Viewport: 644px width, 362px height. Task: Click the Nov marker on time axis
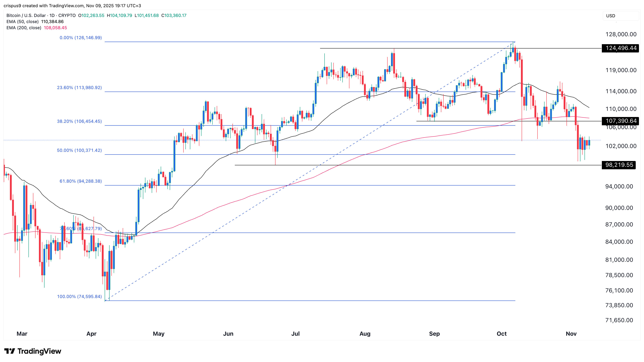(571, 334)
